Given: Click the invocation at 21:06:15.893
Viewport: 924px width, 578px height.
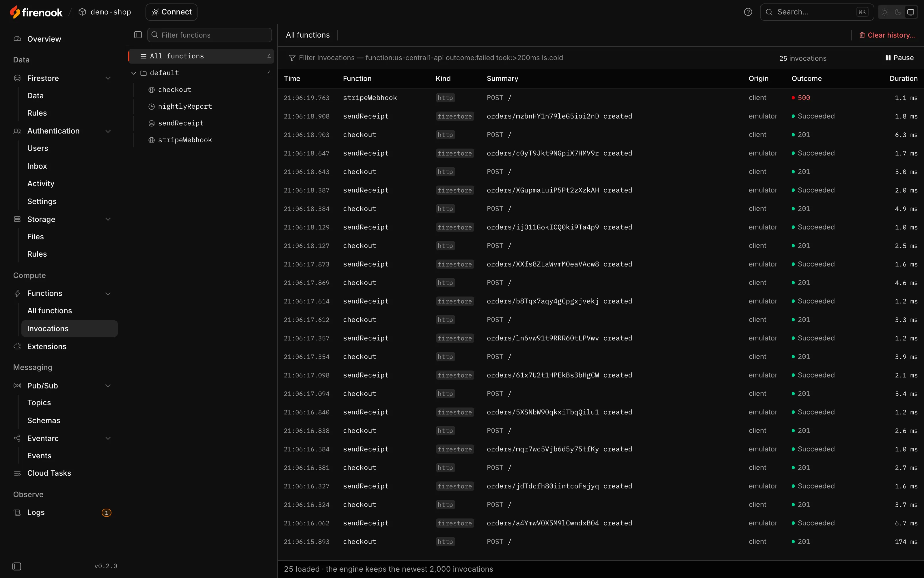Looking at the screenshot, I should [x=601, y=542].
